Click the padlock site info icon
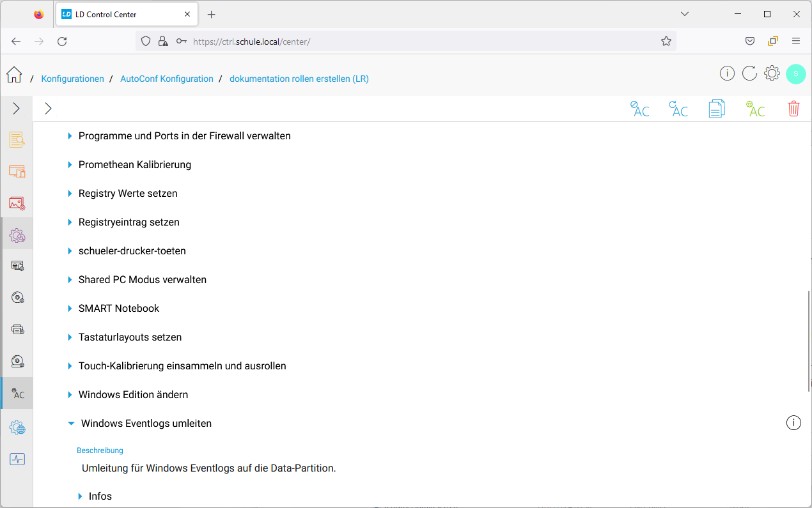The image size is (812, 508). (163, 41)
